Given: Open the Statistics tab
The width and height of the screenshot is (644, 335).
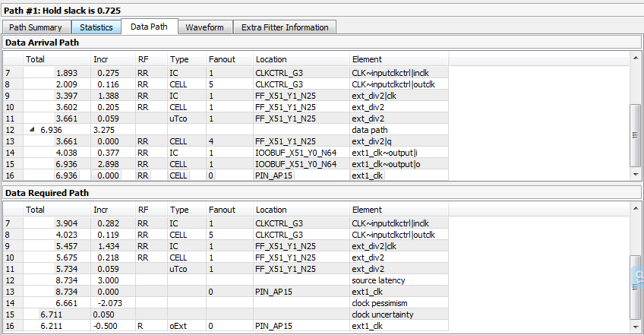Looking at the screenshot, I should (96, 27).
